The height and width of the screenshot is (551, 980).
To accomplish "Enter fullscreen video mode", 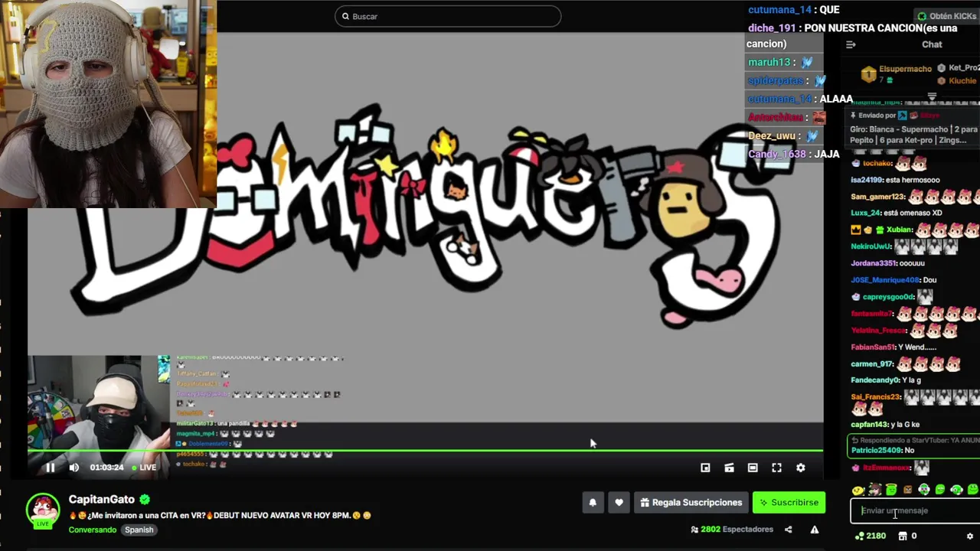I will [776, 468].
